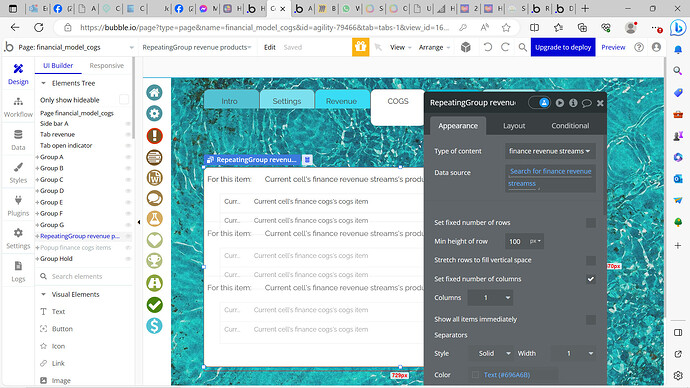Collapse the Visual Elements section
Image resolution: width=690 pixels, height=388 pixels.
43,294
